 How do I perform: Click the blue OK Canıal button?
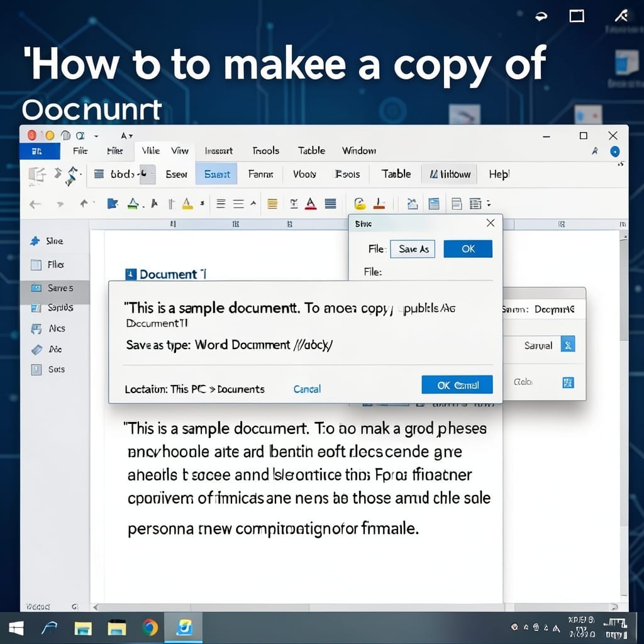(457, 385)
